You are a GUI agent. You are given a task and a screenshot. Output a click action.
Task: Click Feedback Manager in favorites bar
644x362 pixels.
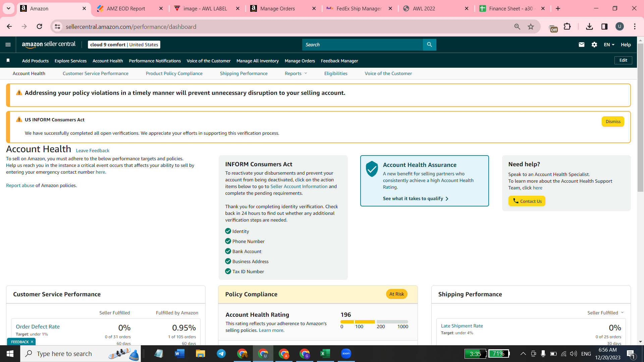click(339, 61)
